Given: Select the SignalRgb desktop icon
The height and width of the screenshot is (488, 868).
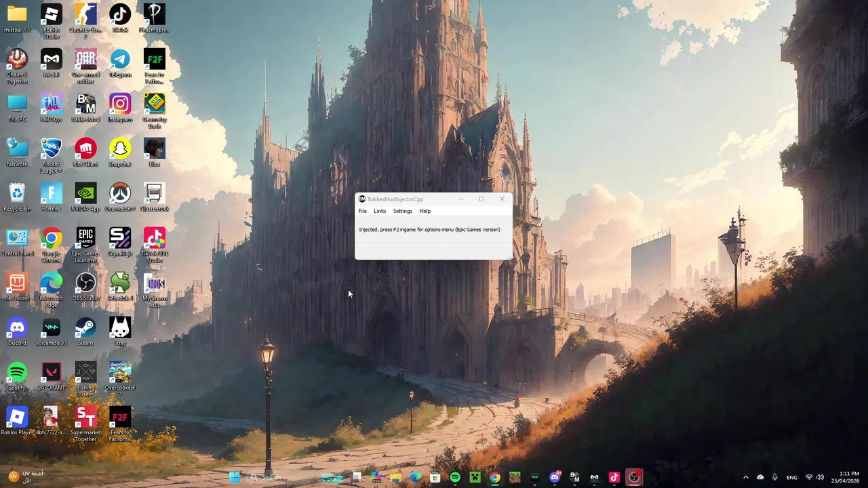Looking at the screenshot, I should pyautogui.click(x=120, y=242).
